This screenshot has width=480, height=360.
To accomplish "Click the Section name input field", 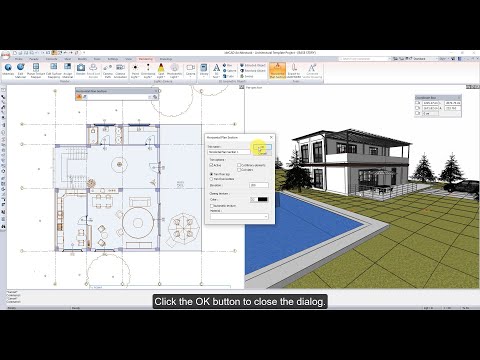I will (x=229, y=152).
